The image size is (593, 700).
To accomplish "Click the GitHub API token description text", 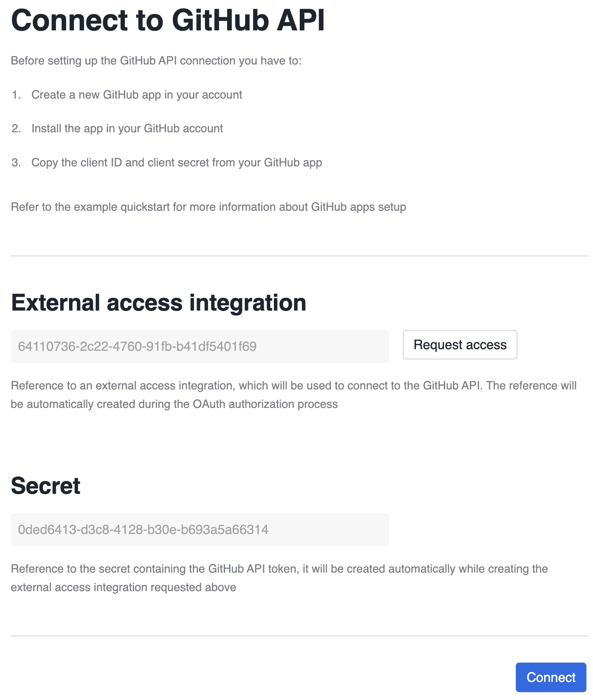I will 279,578.
